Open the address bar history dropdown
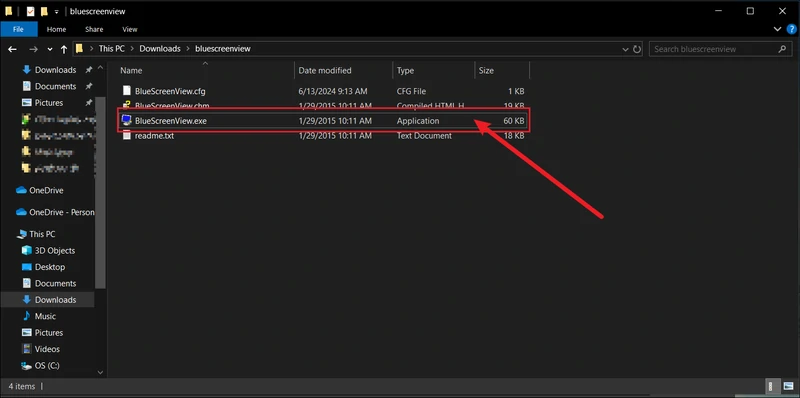This screenshot has width=800, height=398. click(626, 49)
